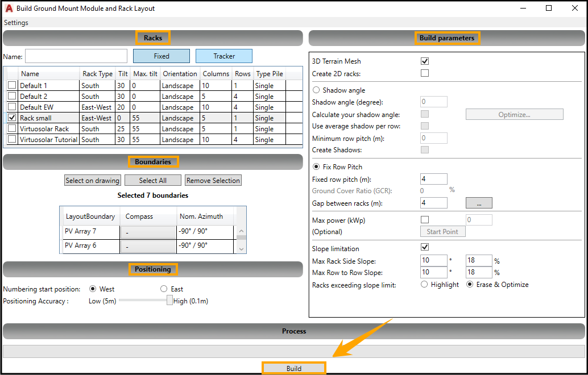Image resolution: width=588 pixels, height=375 pixels.
Task: Click Max Rack Side Slope degrees field
Action: pos(434,260)
